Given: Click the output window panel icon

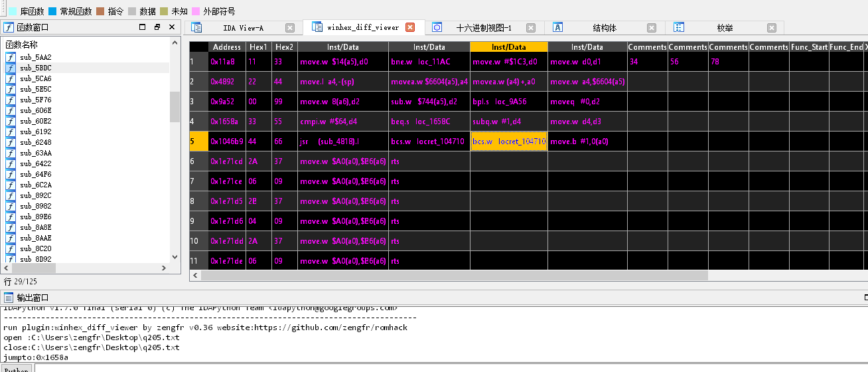Looking at the screenshot, I should [x=9, y=298].
